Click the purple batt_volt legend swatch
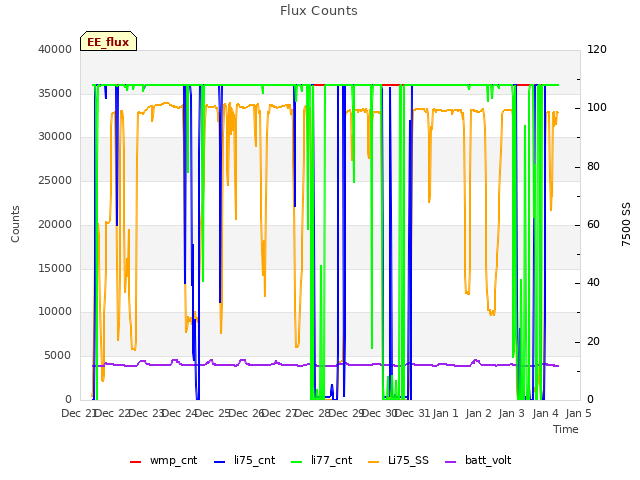Screen dimensions: 640x480 point(450,462)
